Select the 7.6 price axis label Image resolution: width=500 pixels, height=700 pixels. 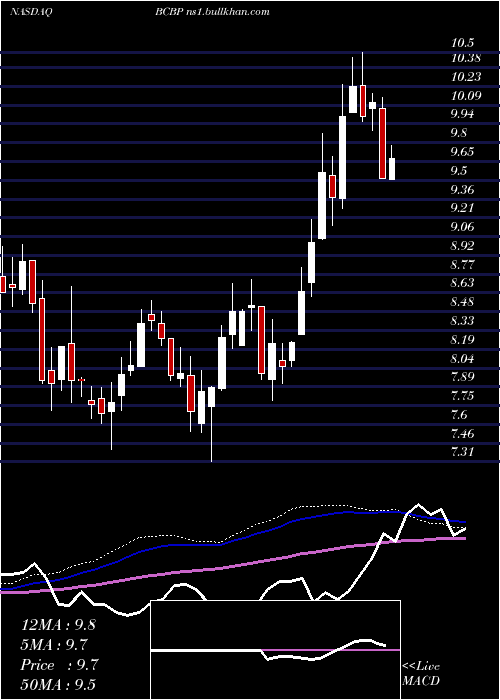(x=459, y=415)
